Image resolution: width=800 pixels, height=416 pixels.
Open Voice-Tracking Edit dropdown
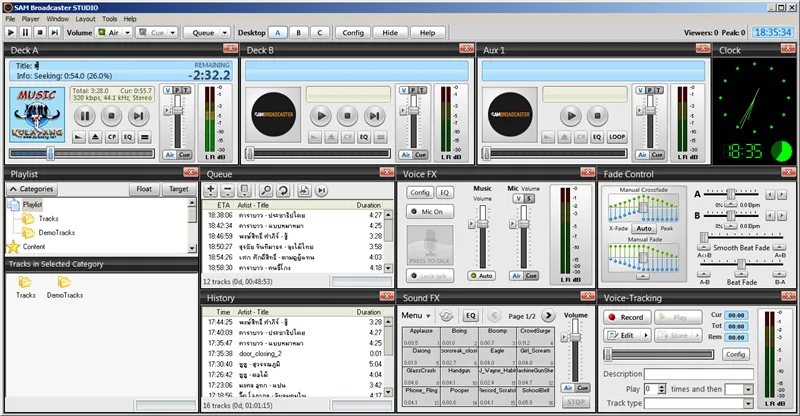tap(646, 335)
